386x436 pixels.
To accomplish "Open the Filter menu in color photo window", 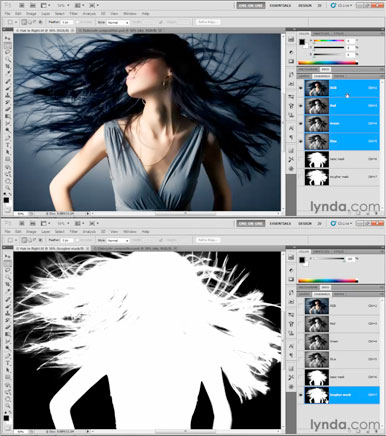I will (73, 14).
